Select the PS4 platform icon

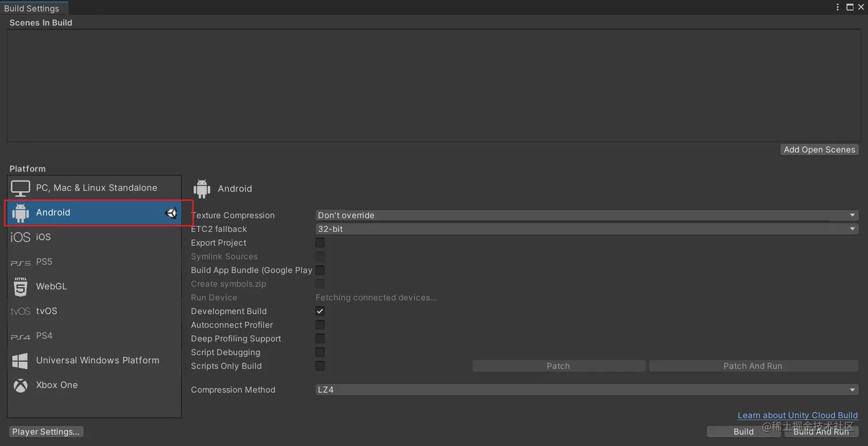(21, 337)
